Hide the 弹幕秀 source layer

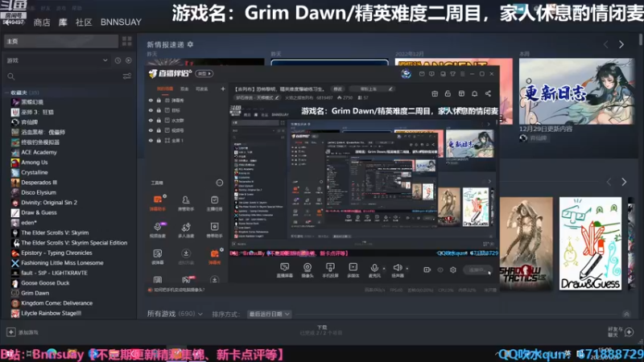(151, 100)
